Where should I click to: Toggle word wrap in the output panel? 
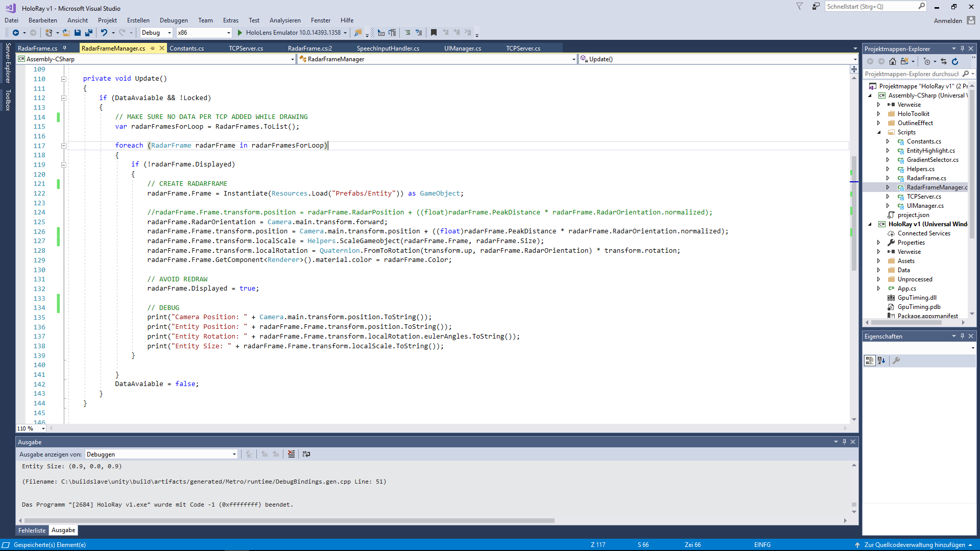306,454
